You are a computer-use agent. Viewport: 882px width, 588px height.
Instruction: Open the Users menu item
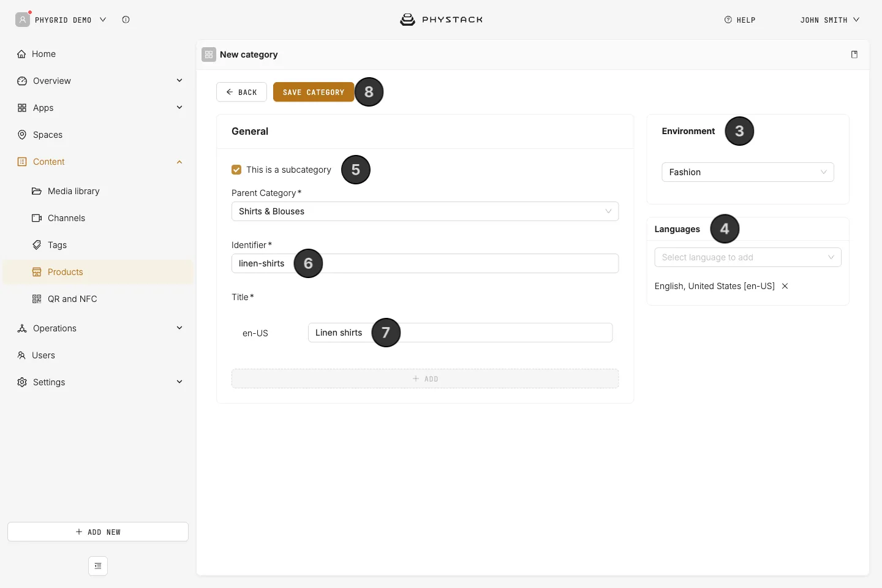coord(43,355)
